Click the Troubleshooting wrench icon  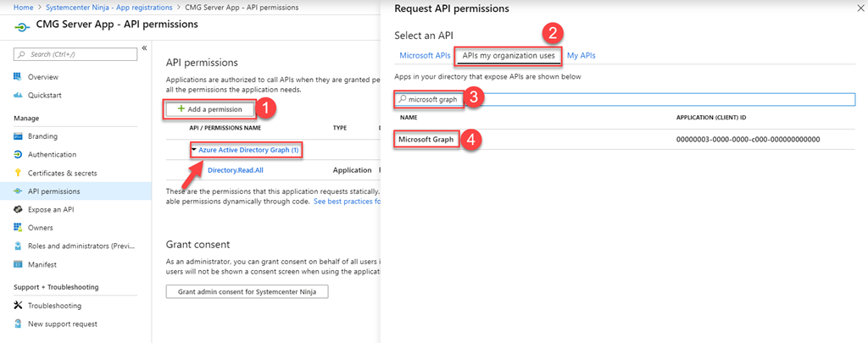coord(19,306)
